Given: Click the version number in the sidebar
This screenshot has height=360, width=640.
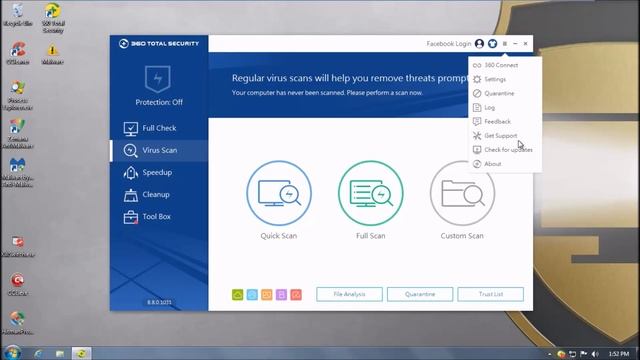Looking at the screenshot, I should pyautogui.click(x=159, y=302).
